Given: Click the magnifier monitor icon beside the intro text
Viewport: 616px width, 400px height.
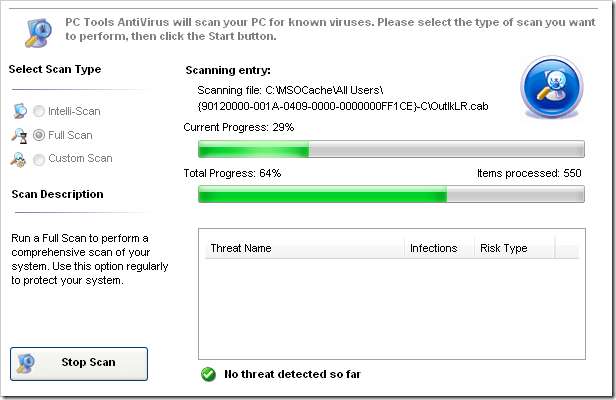Looking at the screenshot, I should coord(38,33).
